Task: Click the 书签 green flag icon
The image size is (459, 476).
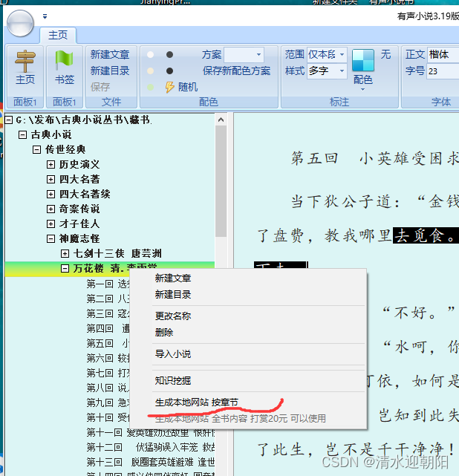Action: pos(64,60)
